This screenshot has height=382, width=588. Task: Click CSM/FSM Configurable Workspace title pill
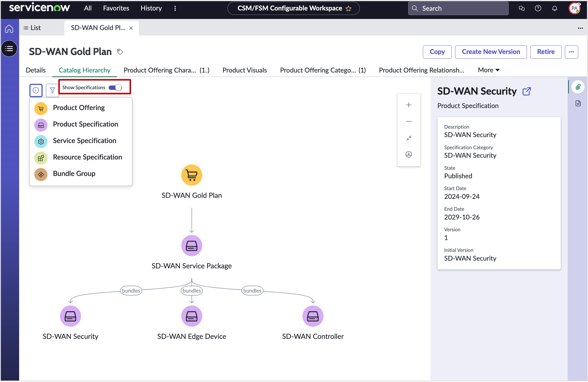tap(293, 8)
